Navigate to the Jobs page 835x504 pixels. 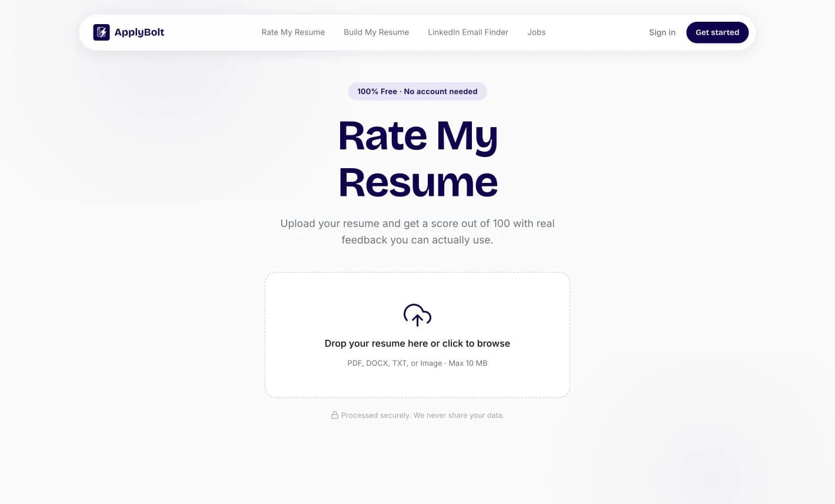(536, 32)
